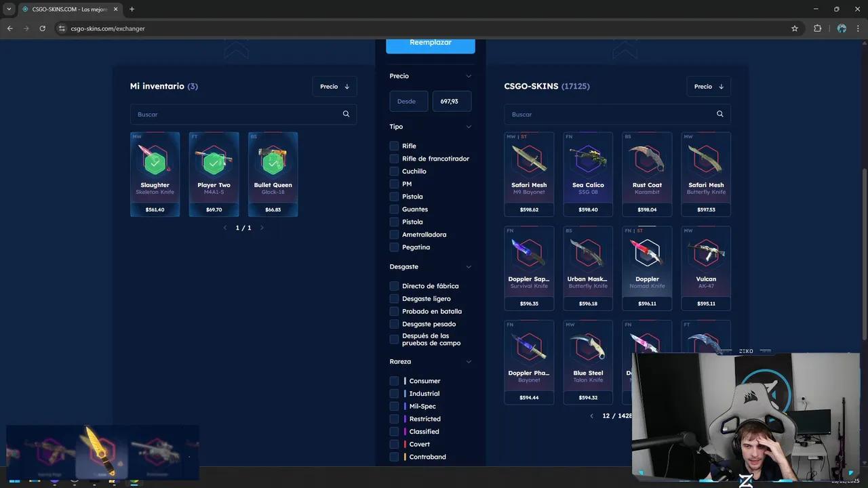Go to next page of Mi inventario
This screenshot has height=488, width=868.
pos(262,228)
